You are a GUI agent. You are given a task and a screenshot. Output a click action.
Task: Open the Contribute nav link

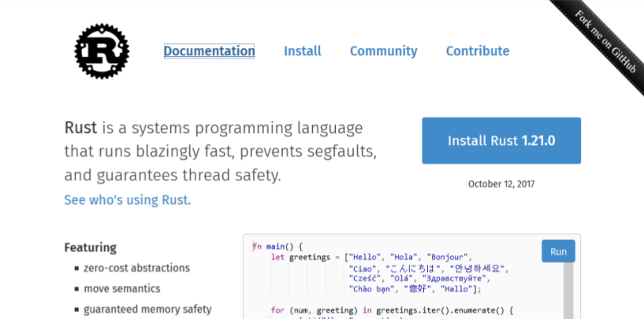(478, 51)
